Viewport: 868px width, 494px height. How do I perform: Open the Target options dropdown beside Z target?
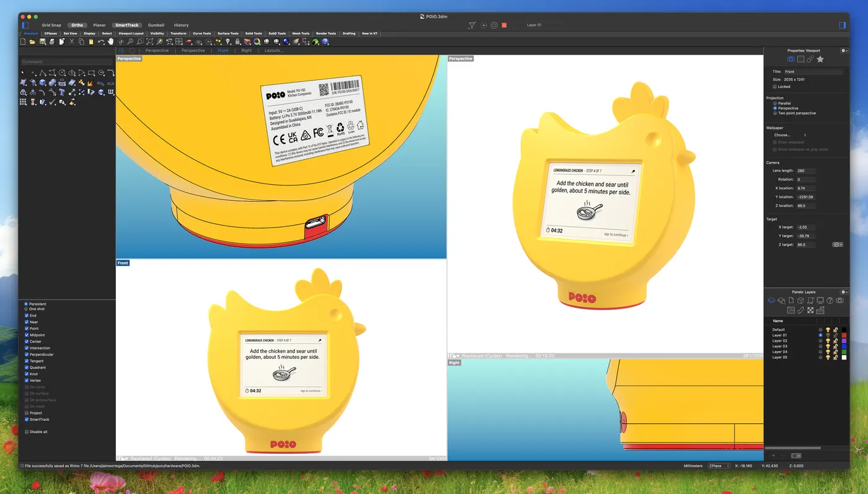[838, 245]
